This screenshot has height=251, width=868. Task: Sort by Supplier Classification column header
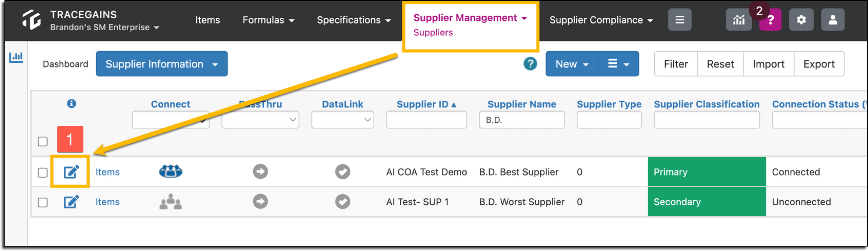click(707, 104)
